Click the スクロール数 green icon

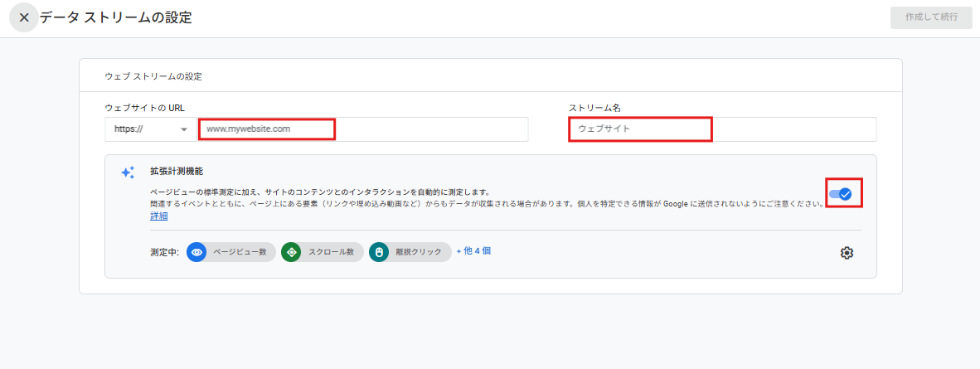point(291,252)
